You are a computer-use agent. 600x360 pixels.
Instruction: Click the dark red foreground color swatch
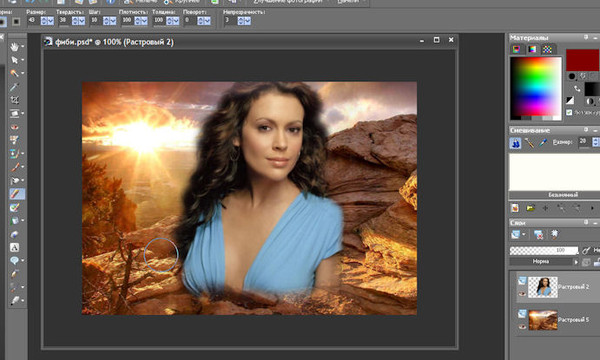pyautogui.click(x=583, y=60)
